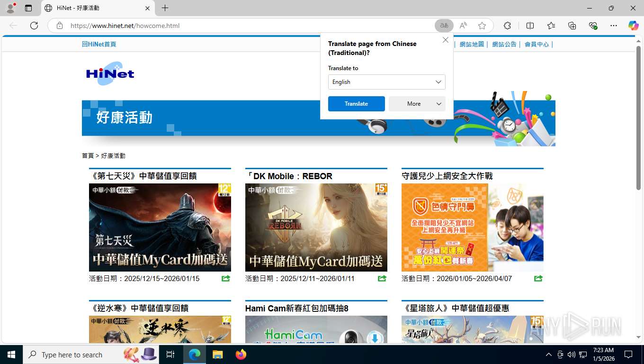The height and width of the screenshot is (364, 644).
Task: Open Microsoft Edge from the taskbar
Action: tap(195, 355)
